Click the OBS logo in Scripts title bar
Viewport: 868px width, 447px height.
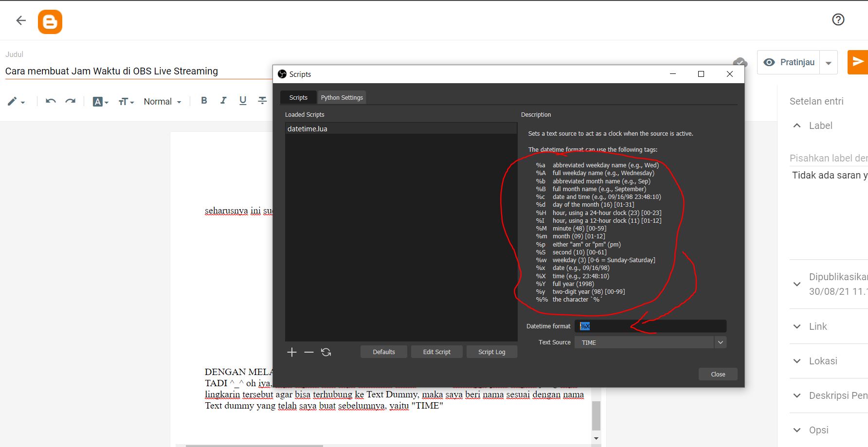(x=282, y=74)
